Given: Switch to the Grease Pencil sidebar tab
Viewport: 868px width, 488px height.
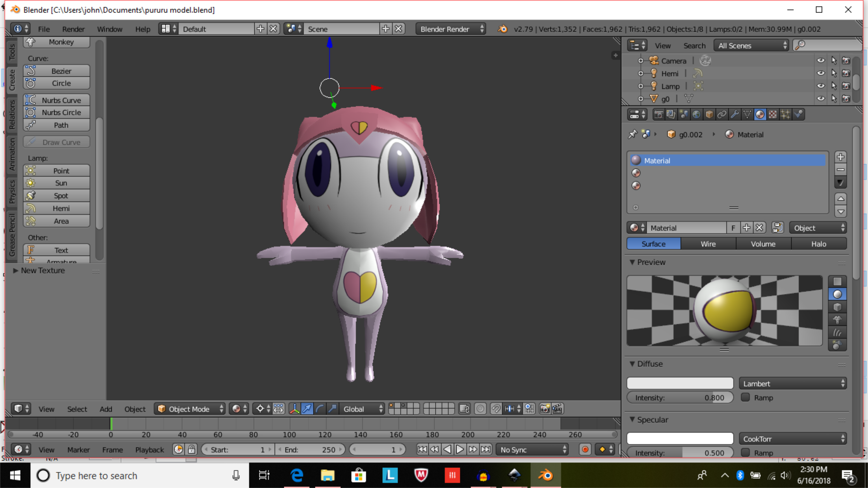Looking at the screenshot, I should [12, 235].
